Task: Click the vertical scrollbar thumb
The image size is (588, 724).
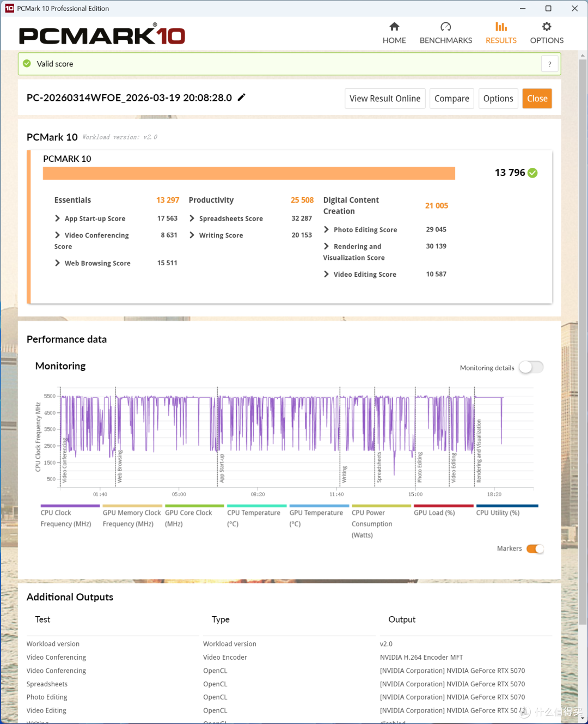Action: coord(583,343)
